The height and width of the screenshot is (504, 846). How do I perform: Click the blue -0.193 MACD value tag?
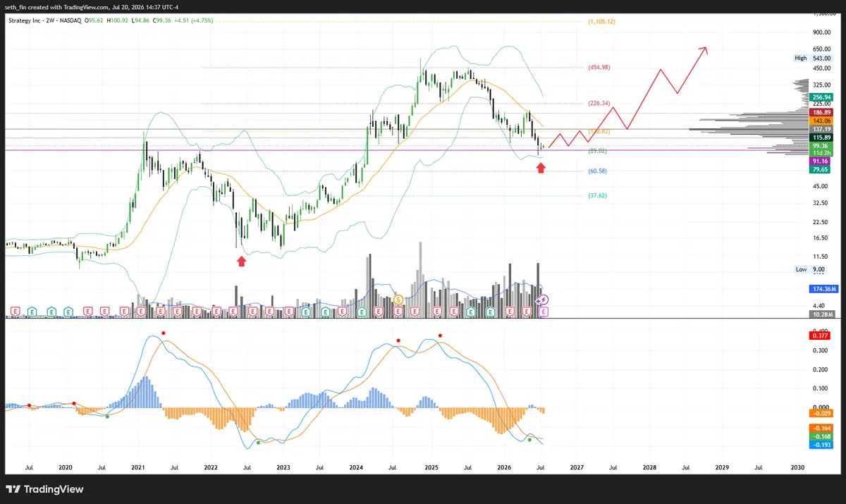pyautogui.click(x=821, y=445)
